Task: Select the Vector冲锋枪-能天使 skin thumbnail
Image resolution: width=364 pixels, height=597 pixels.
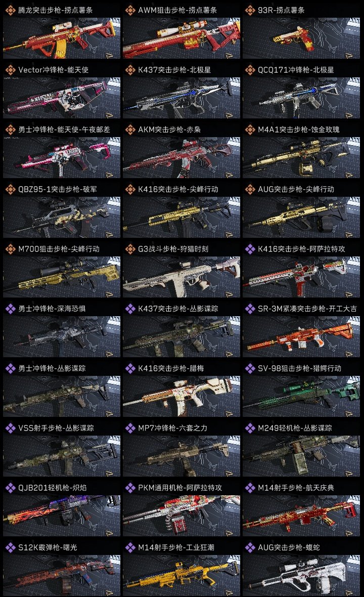Action: [x=62, y=98]
